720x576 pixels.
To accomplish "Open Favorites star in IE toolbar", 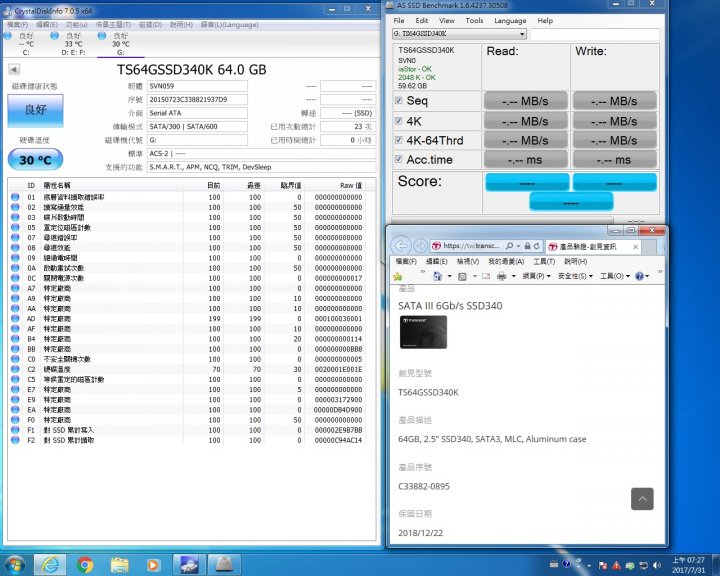I will click(398, 276).
